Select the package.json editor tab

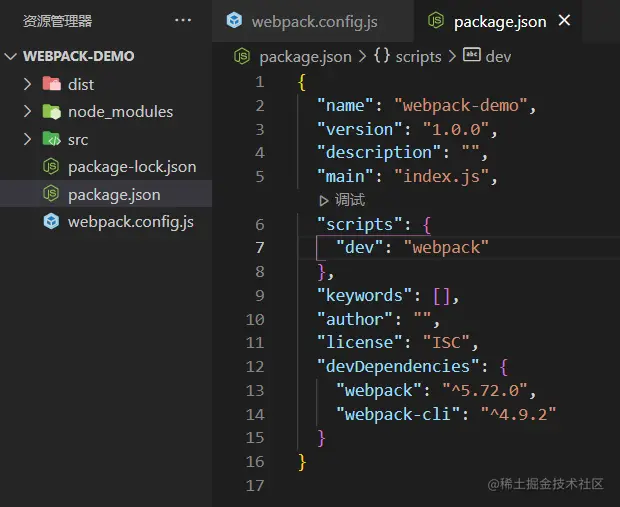(x=498, y=21)
